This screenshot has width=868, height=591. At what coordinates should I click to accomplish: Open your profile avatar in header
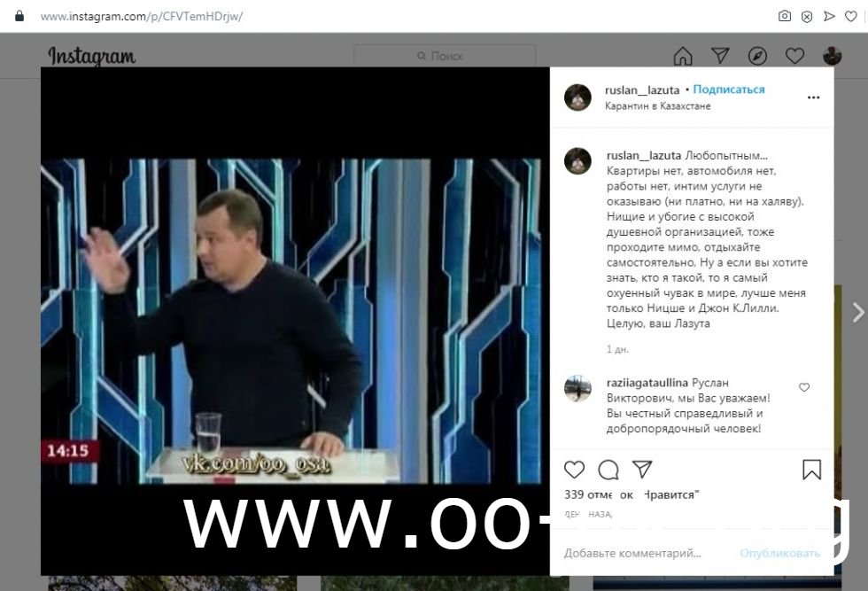point(832,56)
